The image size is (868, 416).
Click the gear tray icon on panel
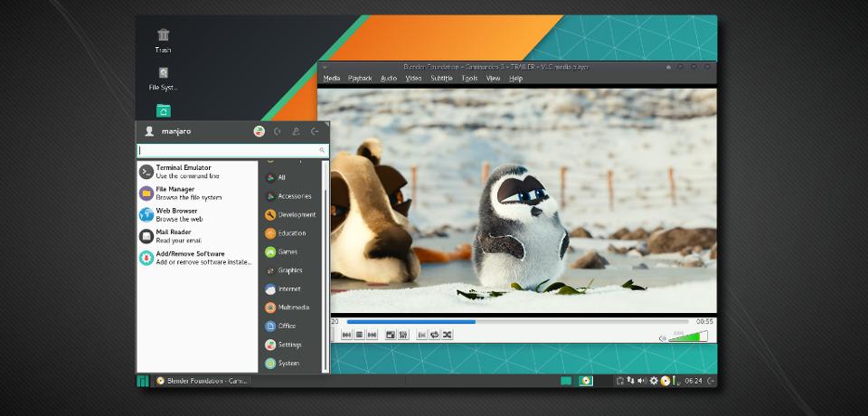click(654, 381)
